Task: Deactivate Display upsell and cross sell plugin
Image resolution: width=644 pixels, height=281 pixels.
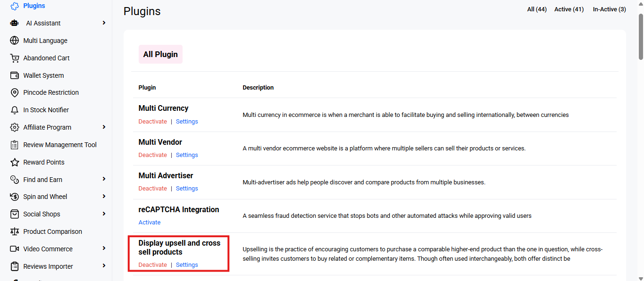Action: [x=152, y=265]
